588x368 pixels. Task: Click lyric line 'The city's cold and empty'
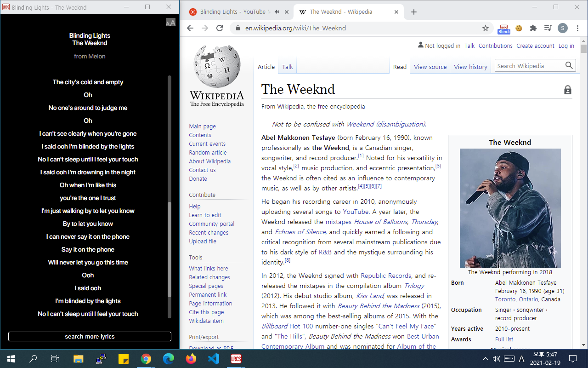point(88,82)
